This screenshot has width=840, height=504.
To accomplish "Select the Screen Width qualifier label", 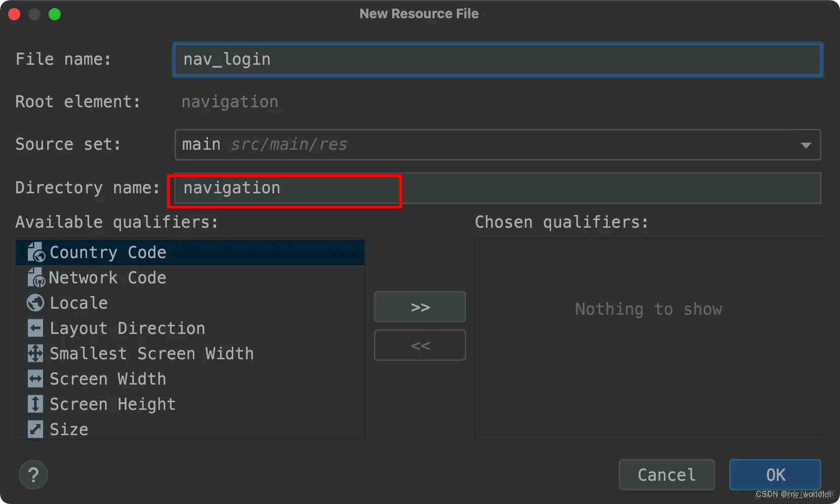I will tap(108, 379).
